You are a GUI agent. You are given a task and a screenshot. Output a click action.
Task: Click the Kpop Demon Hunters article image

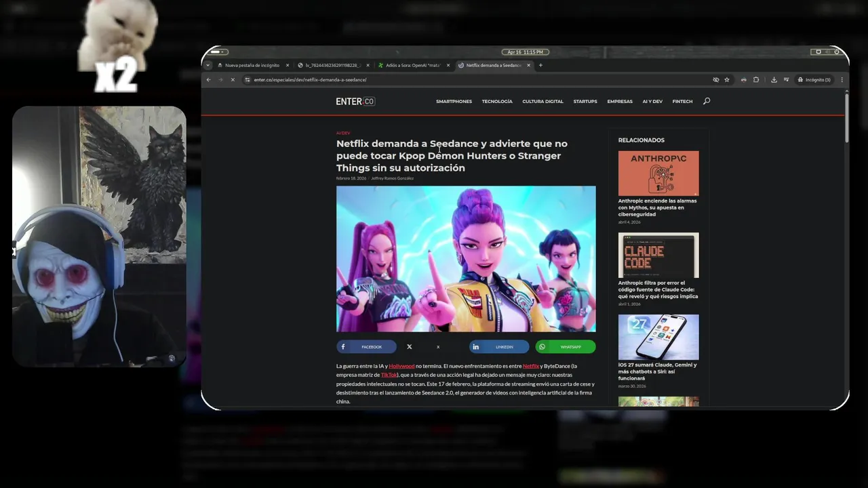pos(466,259)
